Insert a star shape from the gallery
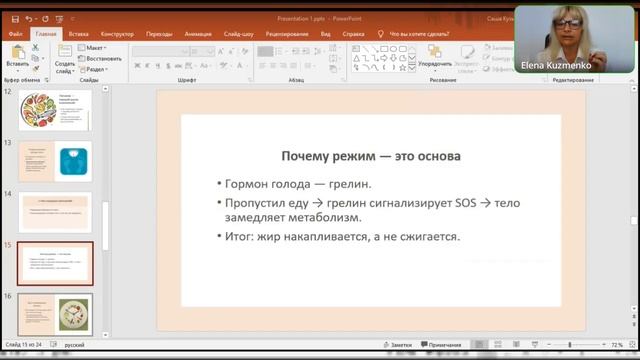This screenshot has width=640, height=360. (x=402, y=68)
